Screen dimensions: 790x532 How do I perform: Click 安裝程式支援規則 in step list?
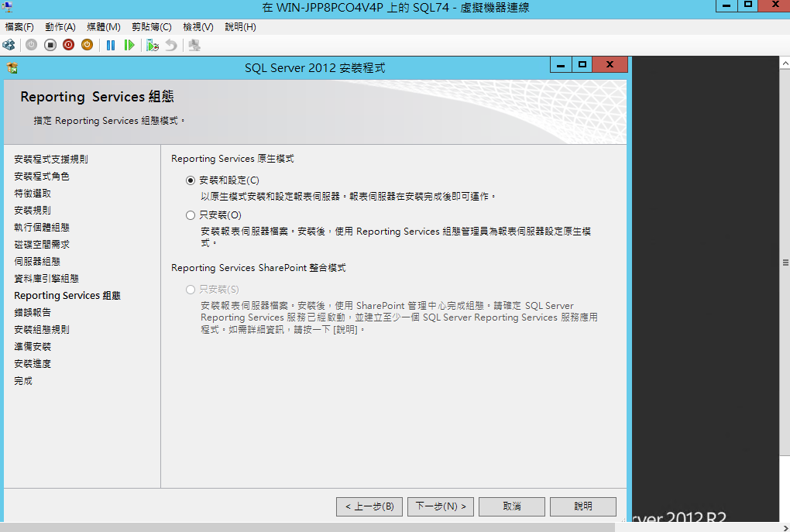(51, 160)
